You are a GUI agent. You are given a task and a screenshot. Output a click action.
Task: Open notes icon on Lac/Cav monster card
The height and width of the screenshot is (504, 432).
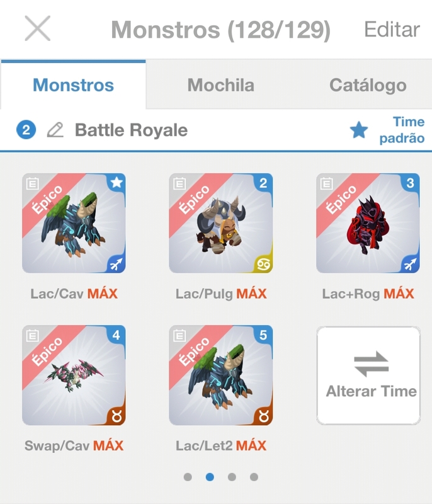pos(33,184)
